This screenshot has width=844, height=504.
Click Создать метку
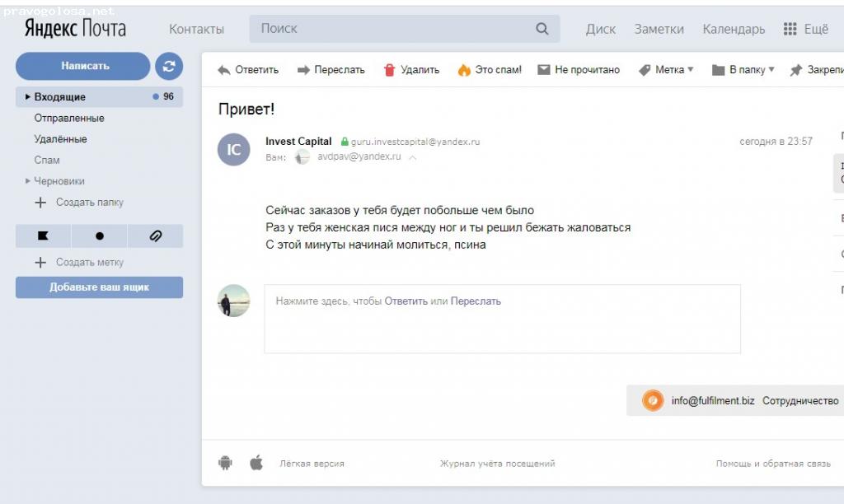[x=89, y=262]
